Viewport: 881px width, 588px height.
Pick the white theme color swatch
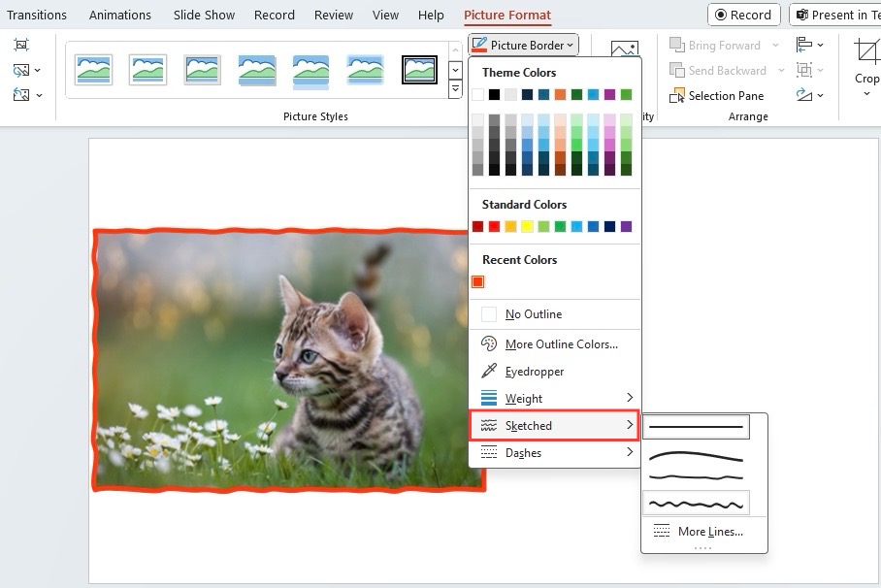pyautogui.click(x=477, y=94)
